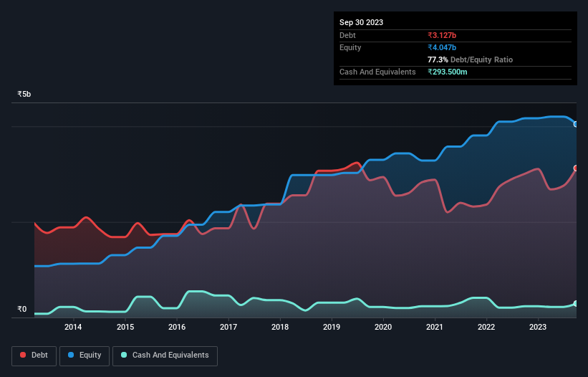Click the teal Cash endpoint marker
The width and height of the screenshot is (588, 377).
[x=576, y=303]
